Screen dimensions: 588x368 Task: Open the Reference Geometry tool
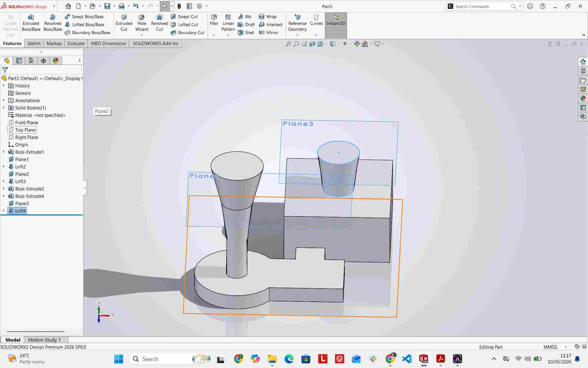click(297, 23)
